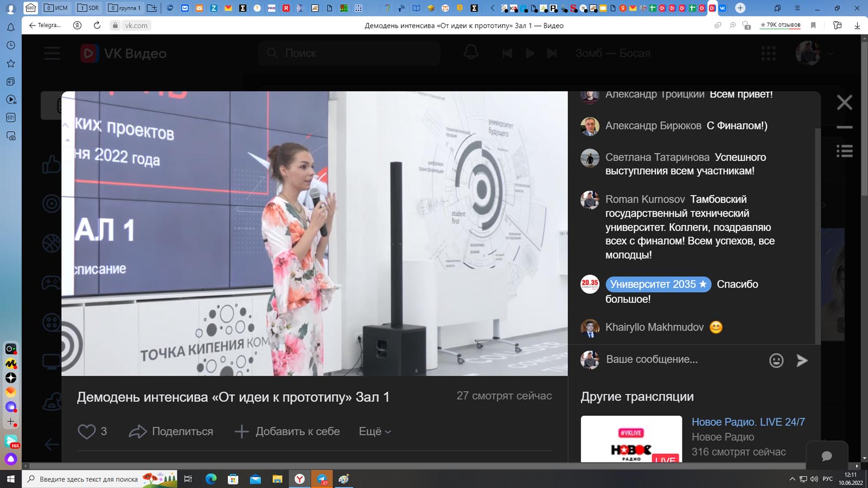
Task: Click the Новое Радио stream thumbnail
Action: pos(631,439)
